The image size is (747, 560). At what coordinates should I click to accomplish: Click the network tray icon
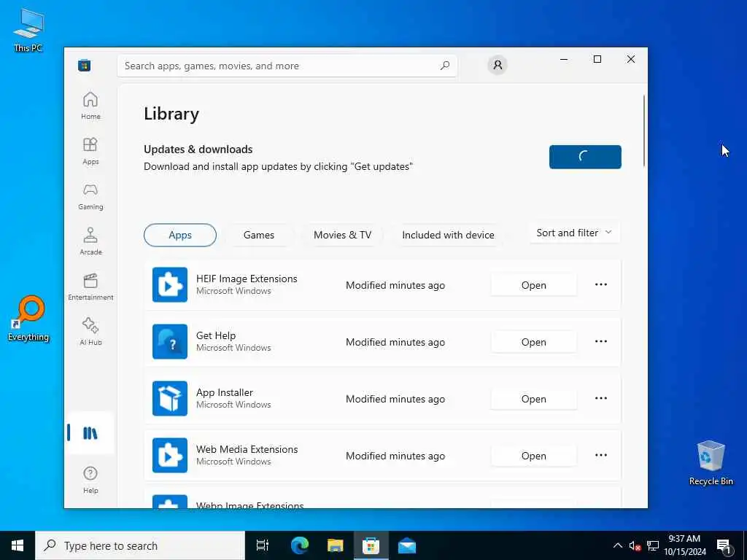pos(653,545)
